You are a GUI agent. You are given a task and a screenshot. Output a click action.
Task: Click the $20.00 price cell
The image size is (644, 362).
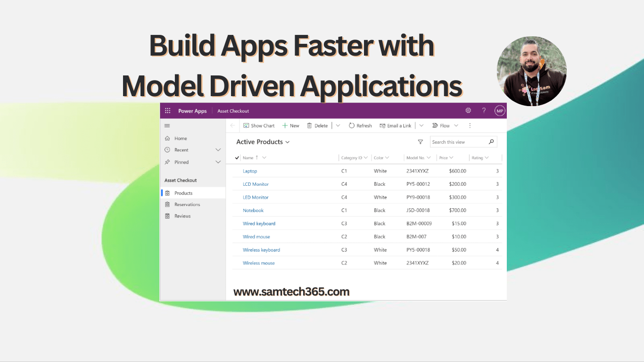(459, 263)
